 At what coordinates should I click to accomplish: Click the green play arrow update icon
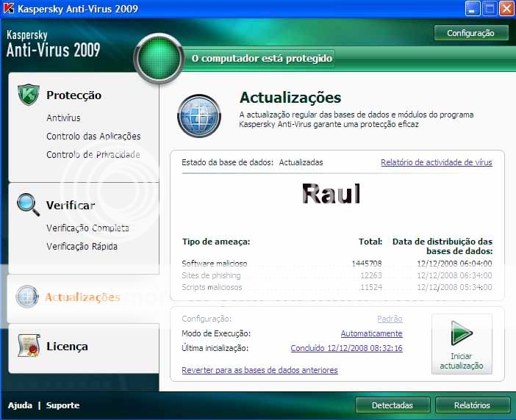pyautogui.click(x=462, y=335)
